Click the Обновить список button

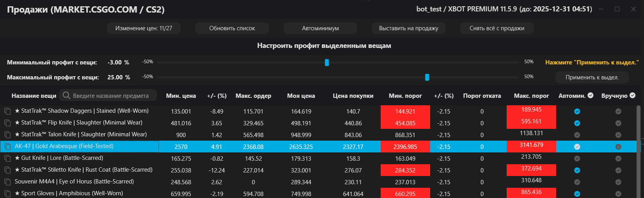[x=232, y=28]
